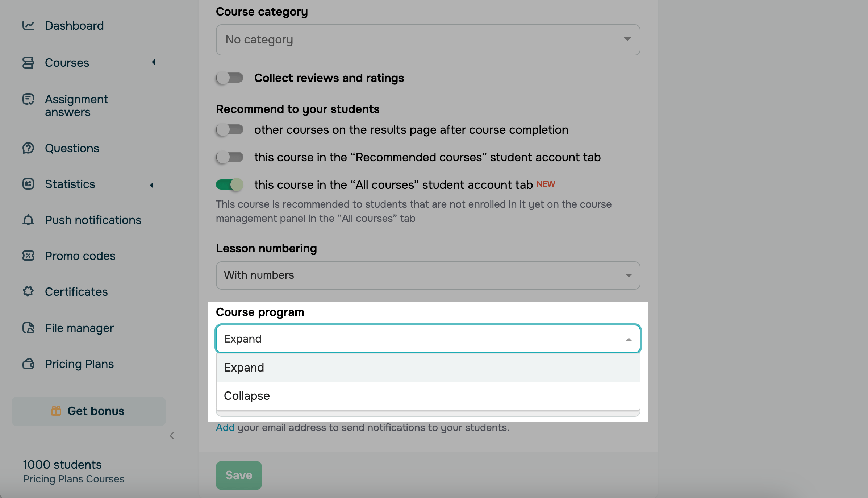Enable the Collect reviews and ratings toggle
The width and height of the screenshot is (868, 498).
point(230,78)
